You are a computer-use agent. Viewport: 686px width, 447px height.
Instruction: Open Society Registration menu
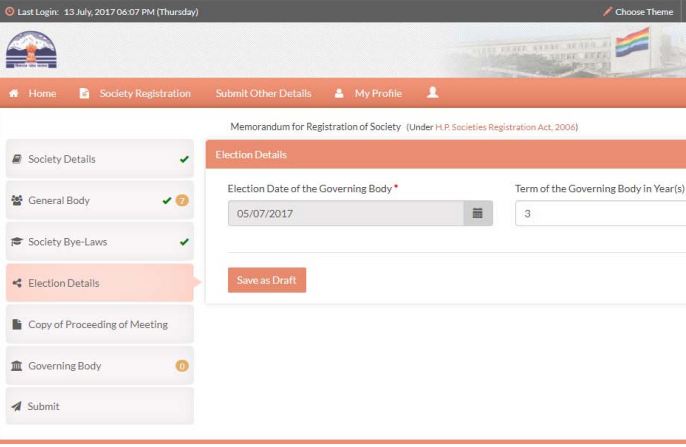tap(145, 93)
